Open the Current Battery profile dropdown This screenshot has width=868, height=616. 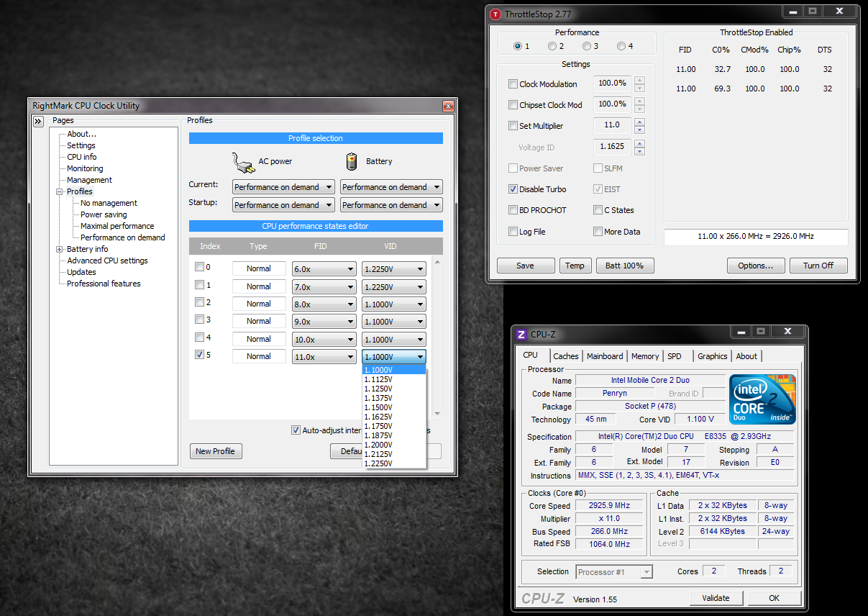[391, 187]
